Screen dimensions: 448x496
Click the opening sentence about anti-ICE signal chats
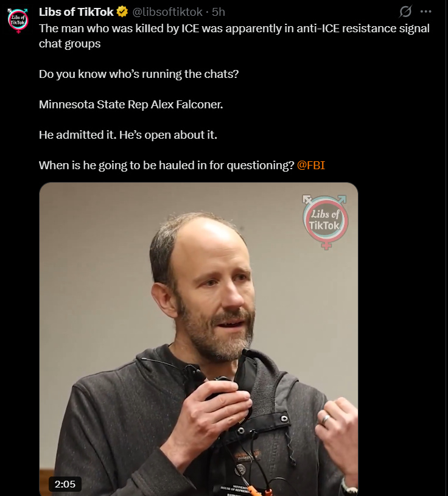[x=234, y=36]
